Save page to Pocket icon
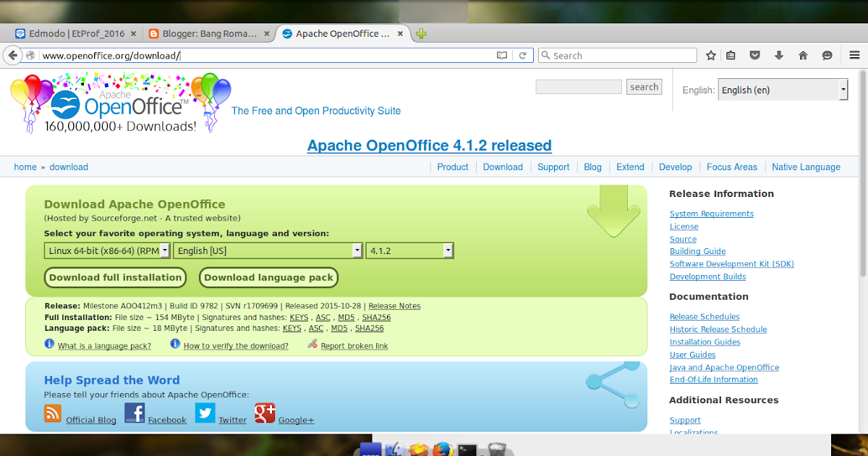Viewport: 868px width, 456px height. [x=754, y=56]
